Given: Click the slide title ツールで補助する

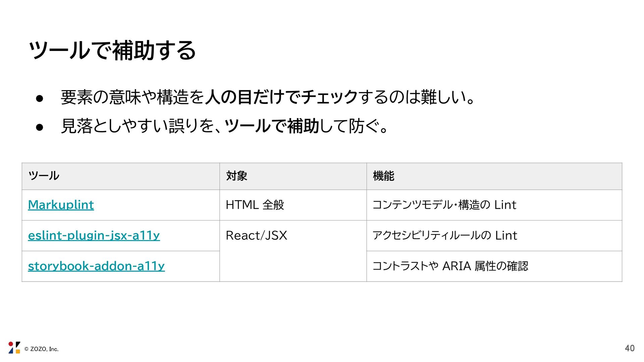Looking at the screenshot, I should coord(112,50).
